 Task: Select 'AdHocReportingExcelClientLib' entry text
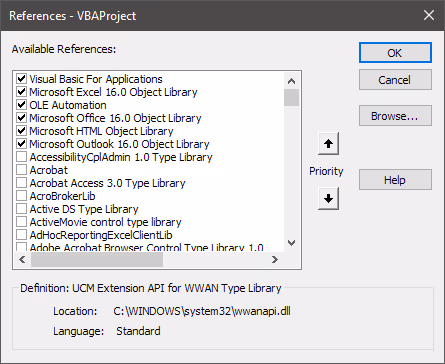[101, 235]
